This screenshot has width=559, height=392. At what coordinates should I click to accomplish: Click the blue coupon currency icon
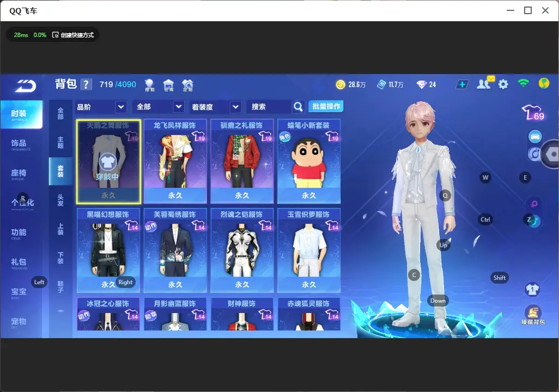[381, 84]
